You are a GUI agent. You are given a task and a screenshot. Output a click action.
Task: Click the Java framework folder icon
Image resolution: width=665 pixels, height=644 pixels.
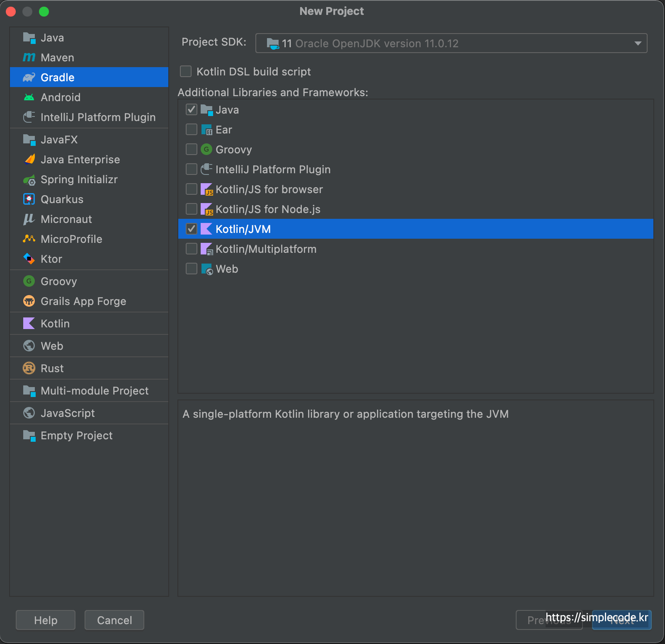click(x=206, y=110)
